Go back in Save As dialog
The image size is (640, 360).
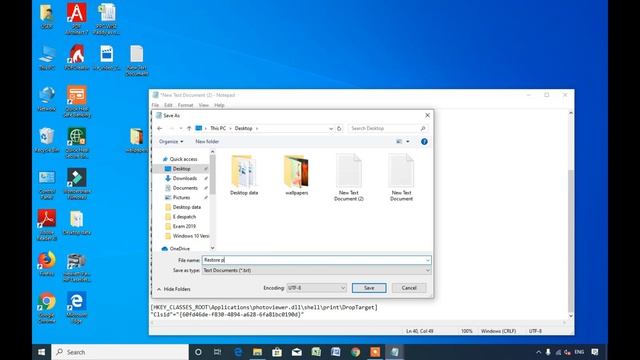[160, 128]
